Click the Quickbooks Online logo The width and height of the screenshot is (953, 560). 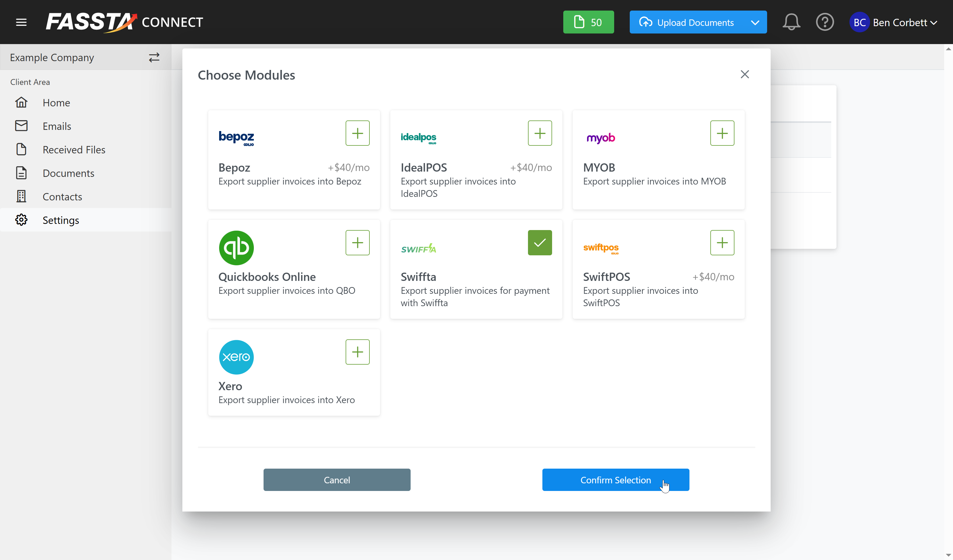pyautogui.click(x=236, y=247)
